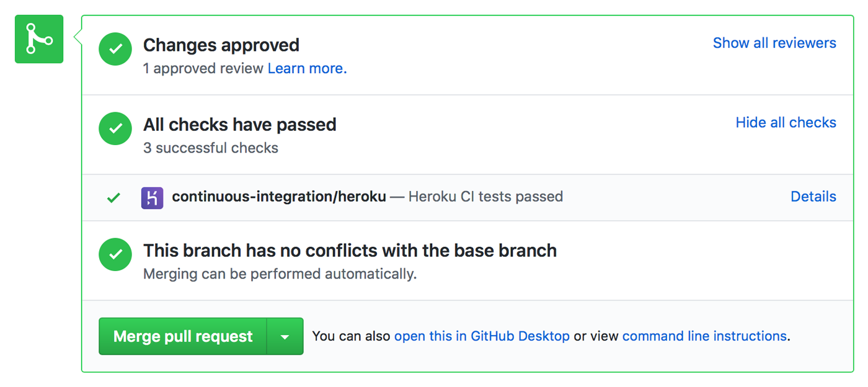View Details of the Heroku check

click(x=813, y=197)
